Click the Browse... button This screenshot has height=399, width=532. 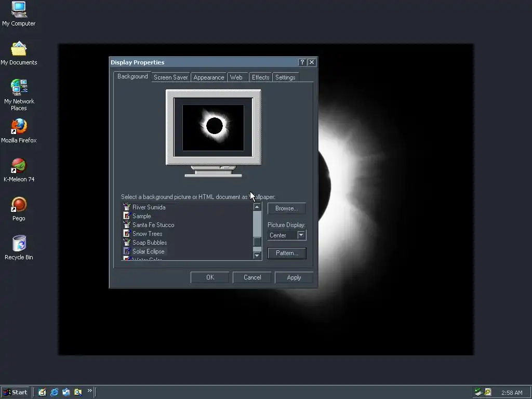[x=287, y=208]
